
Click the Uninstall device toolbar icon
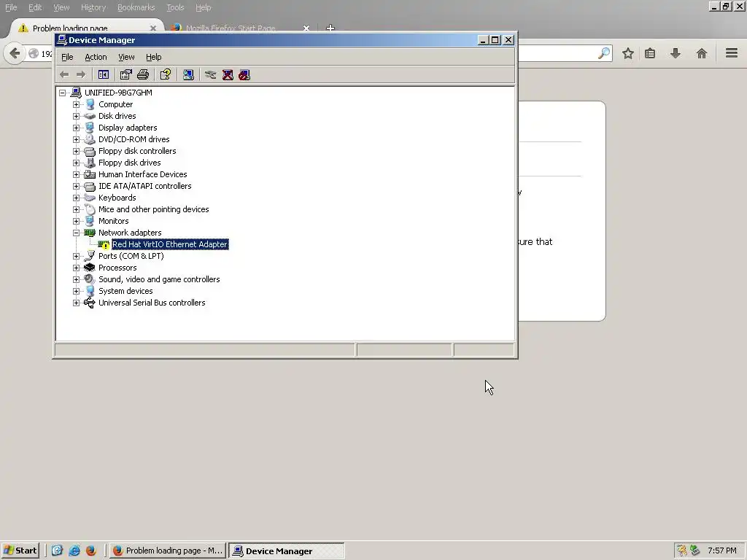point(228,75)
